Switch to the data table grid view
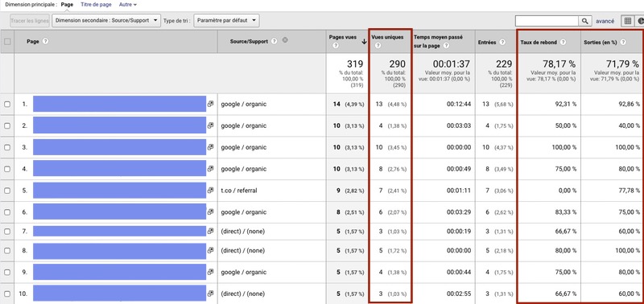644x304 pixels. [x=628, y=21]
